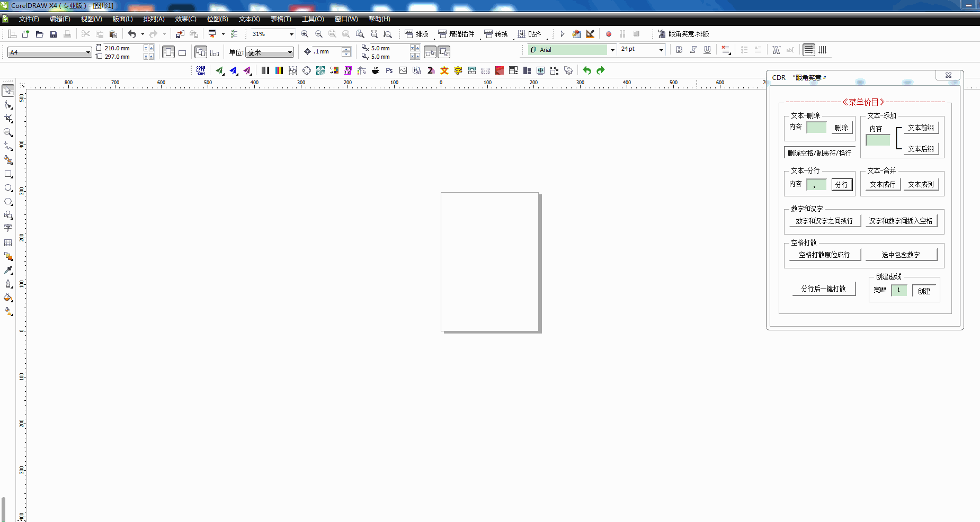980x522 pixels.
Task: Open the 效果(C) menu
Action: 185,19
